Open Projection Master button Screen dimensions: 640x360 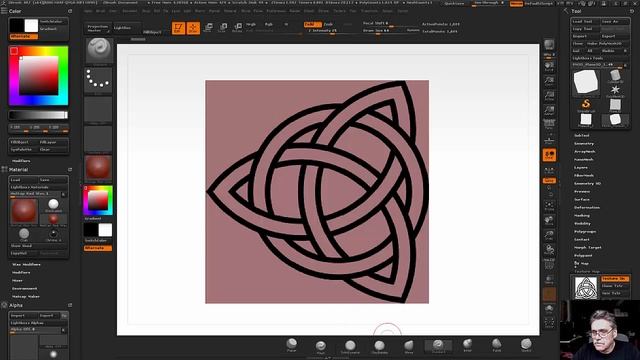pyautogui.click(x=98, y=28)
